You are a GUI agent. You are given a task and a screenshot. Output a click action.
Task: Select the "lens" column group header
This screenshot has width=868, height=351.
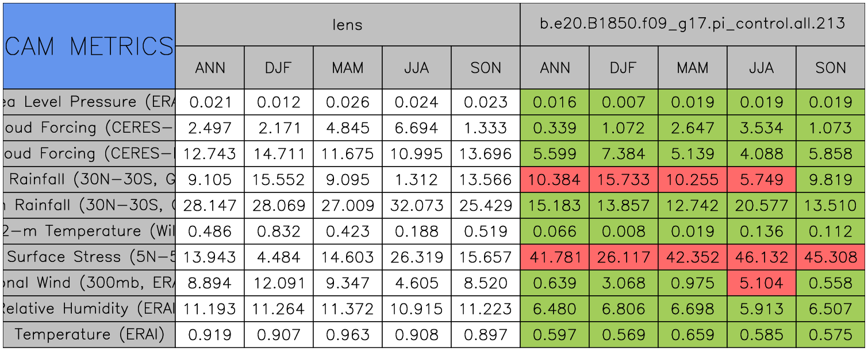click(x=347, y=24)
